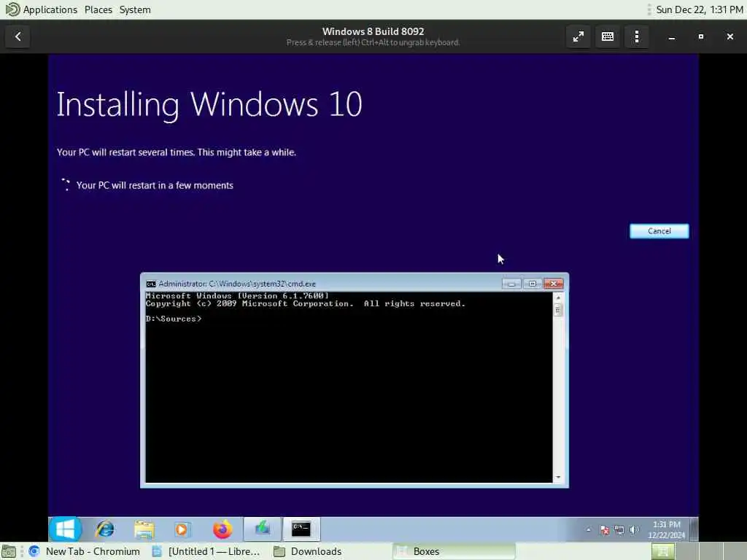747x560 pixels.
Task: Click the guest taskbar clock 1:31 PM
Action: coord(667,529)
